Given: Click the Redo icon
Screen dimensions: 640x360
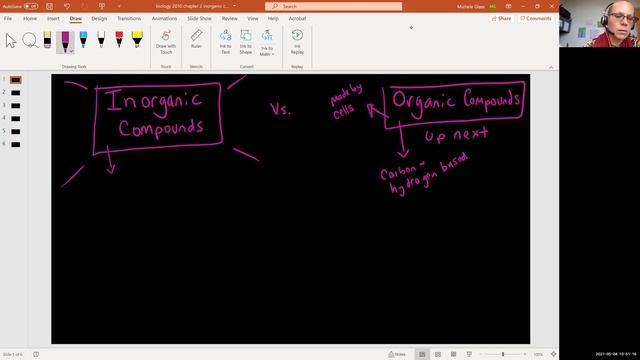Looking at the screenshot, I should pos(84,7).
